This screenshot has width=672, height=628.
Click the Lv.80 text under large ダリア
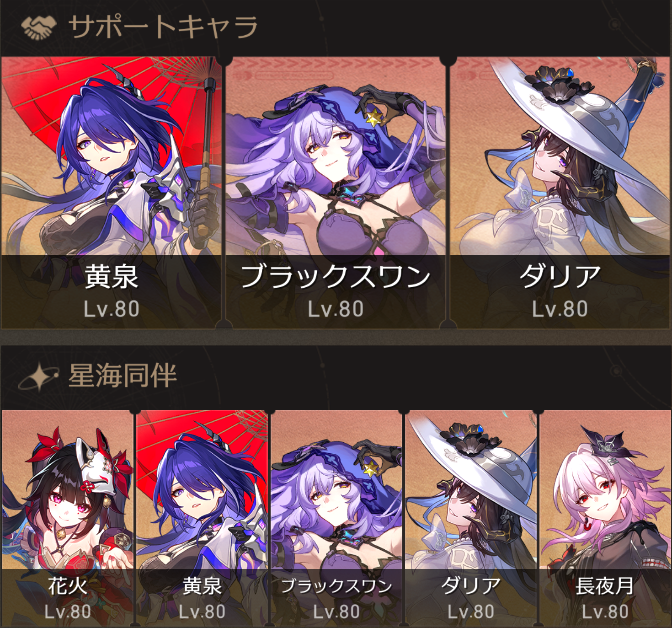pos(560,309)
